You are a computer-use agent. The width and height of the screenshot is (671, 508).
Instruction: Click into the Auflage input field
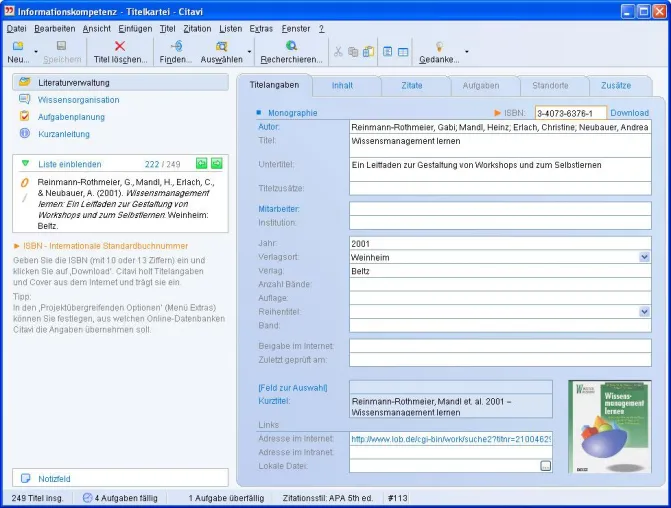click(x=500, y=298)
